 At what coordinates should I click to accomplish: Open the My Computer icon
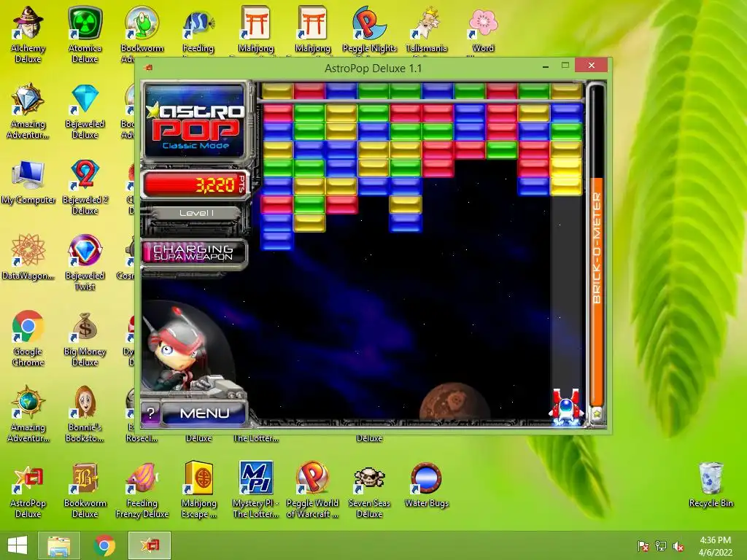[x=28, y=182]
